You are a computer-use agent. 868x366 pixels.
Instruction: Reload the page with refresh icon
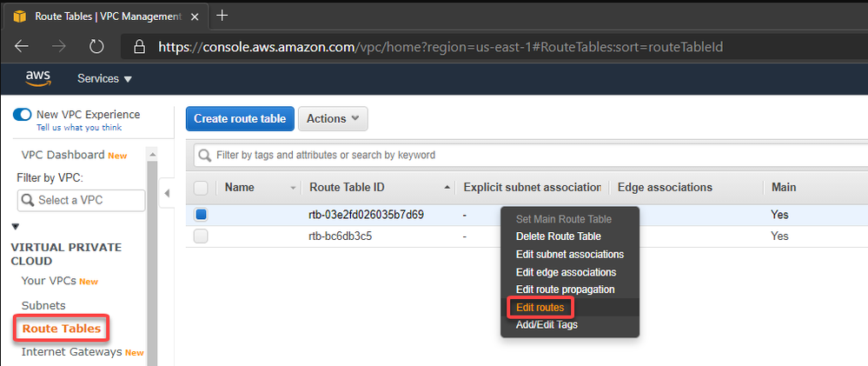point(96,47)
